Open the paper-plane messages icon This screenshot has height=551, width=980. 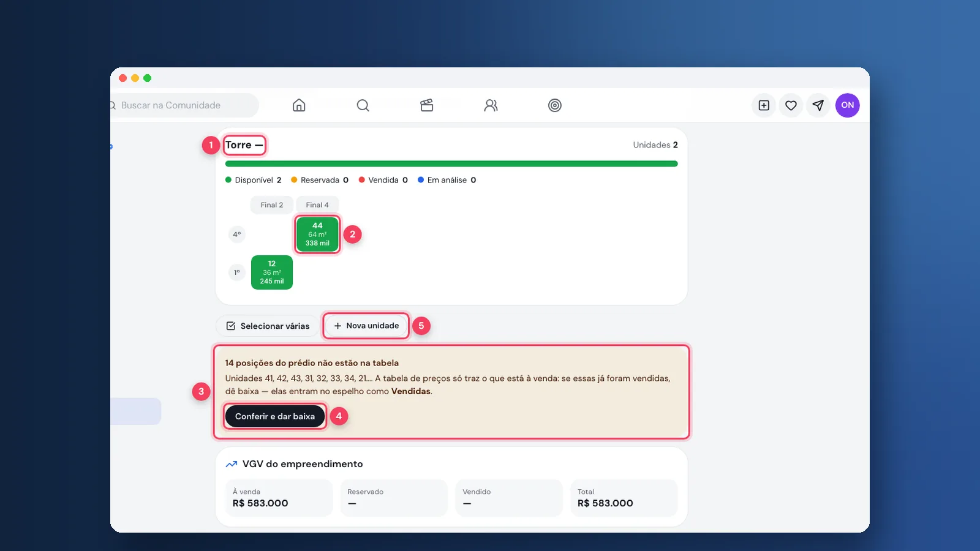818,105
